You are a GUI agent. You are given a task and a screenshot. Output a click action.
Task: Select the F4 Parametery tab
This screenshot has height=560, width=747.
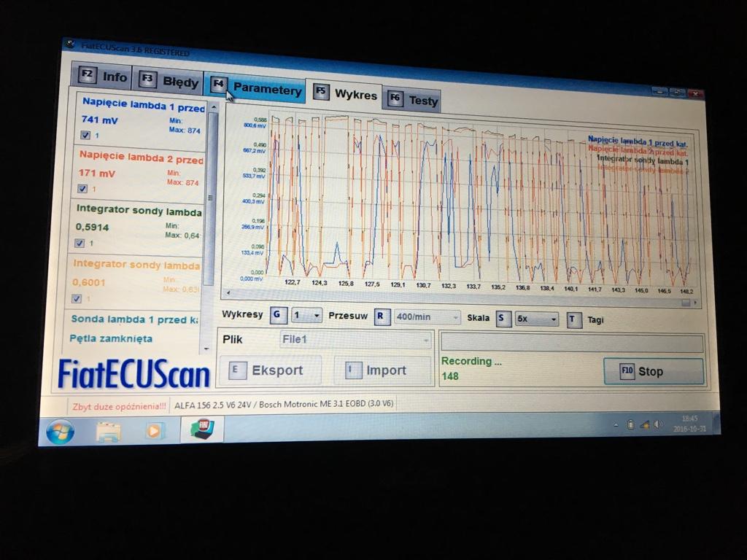tap(256, 86)
